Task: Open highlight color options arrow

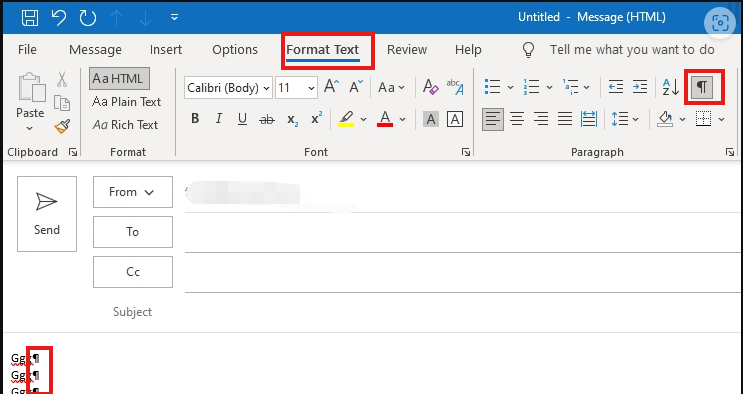Action: pos(363,119)
